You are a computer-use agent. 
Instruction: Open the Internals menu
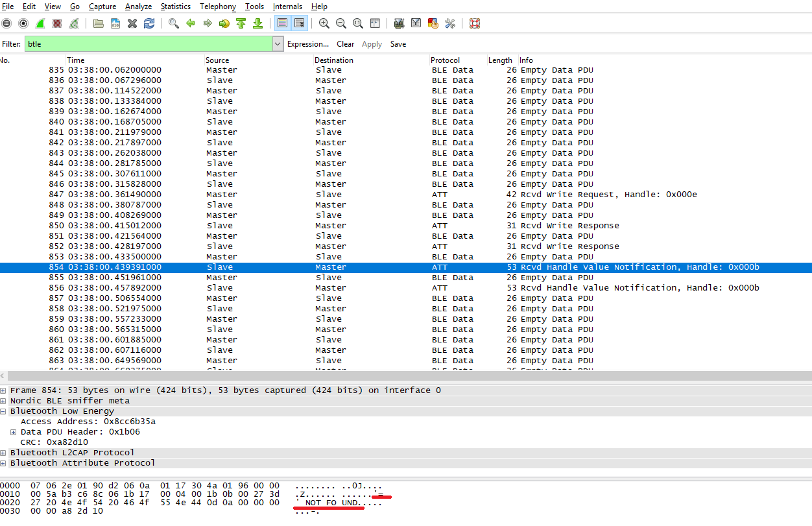coord(287,6)
